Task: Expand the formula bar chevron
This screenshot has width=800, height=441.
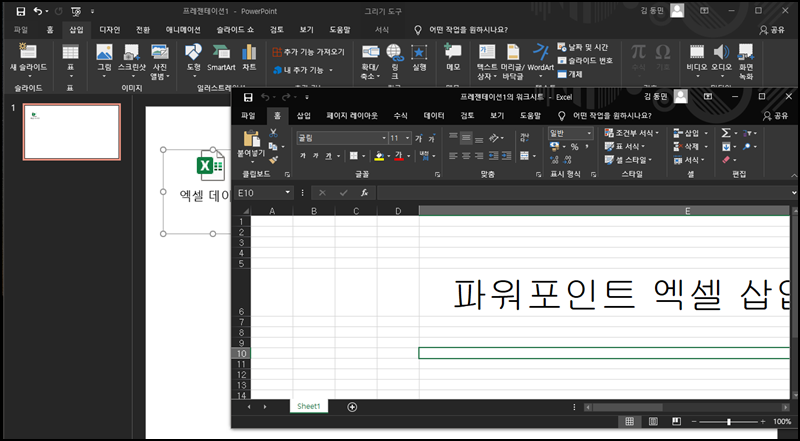Action: (x=794, y=192)
